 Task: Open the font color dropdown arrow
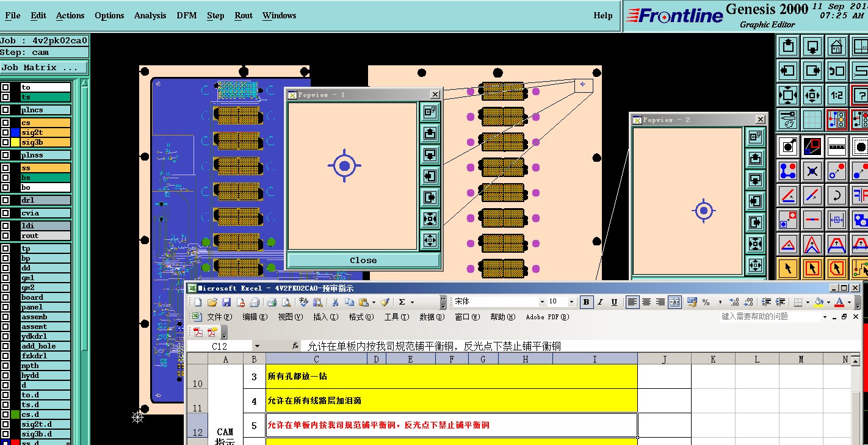(849, 302)
